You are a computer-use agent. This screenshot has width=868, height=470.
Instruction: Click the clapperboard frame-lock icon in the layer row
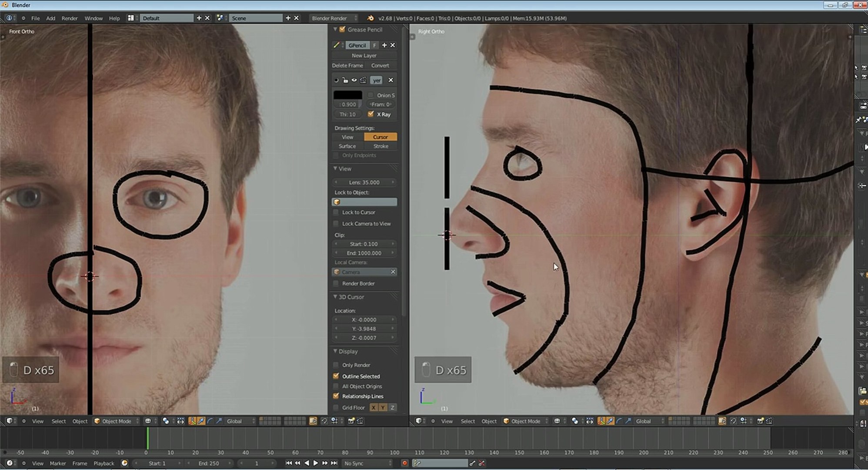(x=363, y=80)
